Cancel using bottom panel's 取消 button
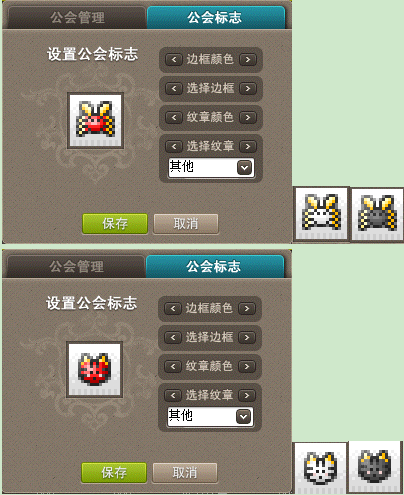Image resolution: width=404 pixels, height=495 pixels. point(185,473)
